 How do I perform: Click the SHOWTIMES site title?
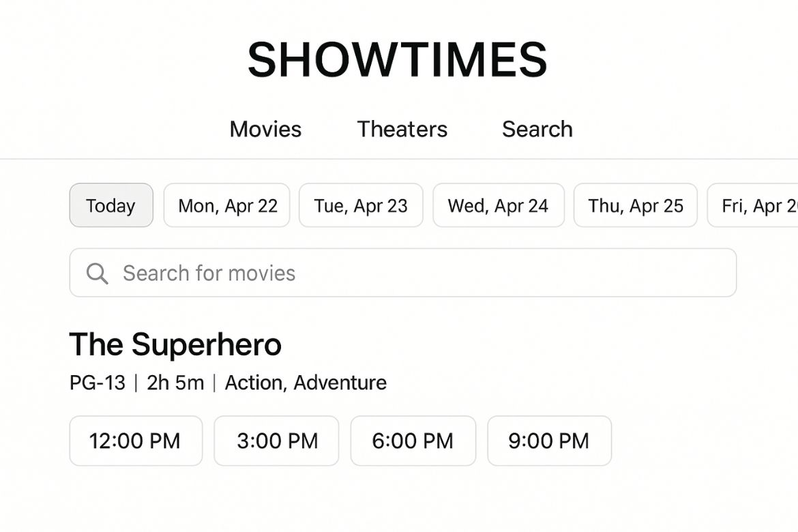(x=398, y=60)
